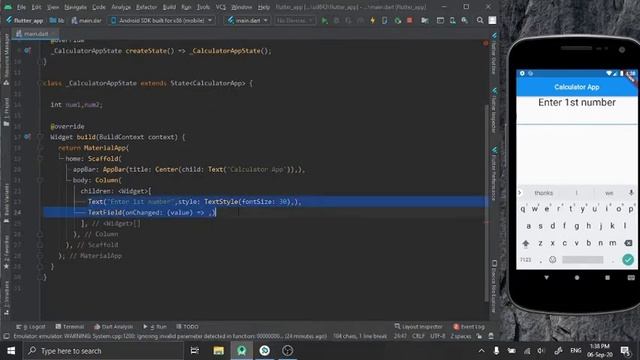Click the CRLF line separator indicator
This screenshot has width=640, height=360.
(418, 336)
